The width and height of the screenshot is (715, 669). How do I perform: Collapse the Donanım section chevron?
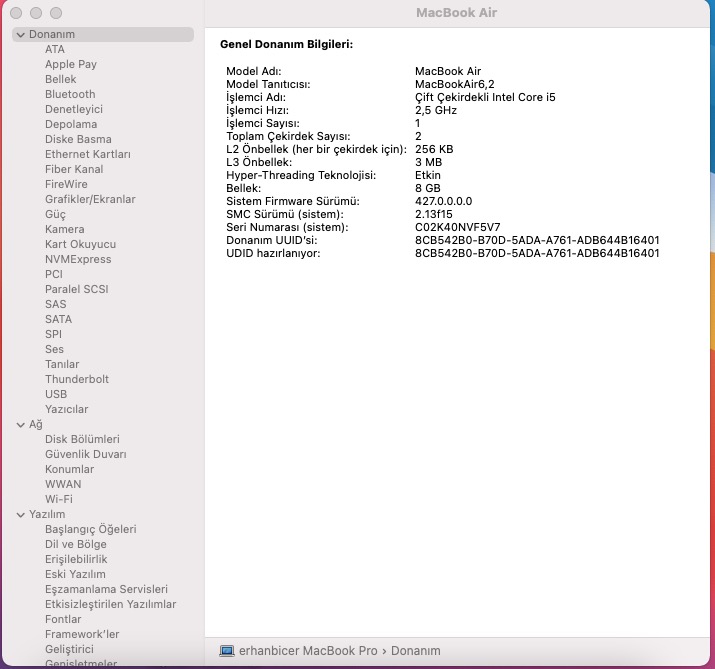tap(20, 34)
